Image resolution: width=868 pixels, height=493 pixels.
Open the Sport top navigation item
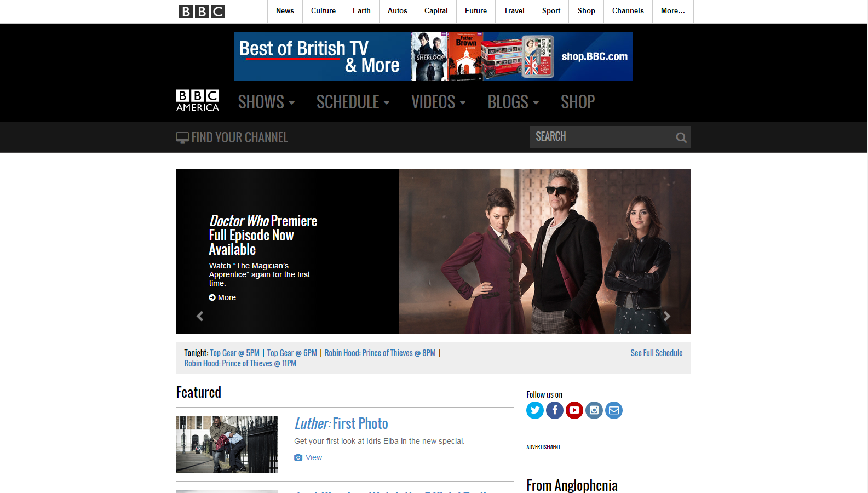[x=551, y=11]
